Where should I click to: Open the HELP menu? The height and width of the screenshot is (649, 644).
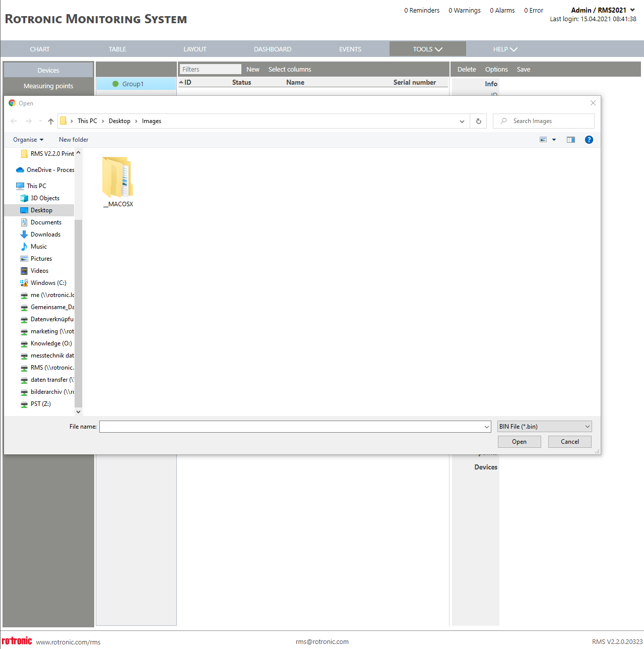tap(505, 49)
